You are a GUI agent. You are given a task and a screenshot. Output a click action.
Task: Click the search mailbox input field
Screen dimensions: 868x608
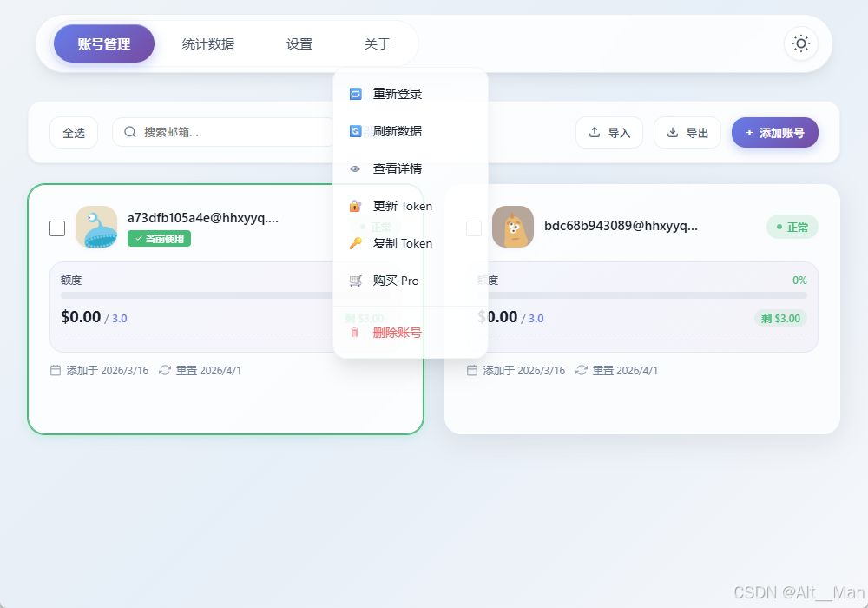click(217, 132)
